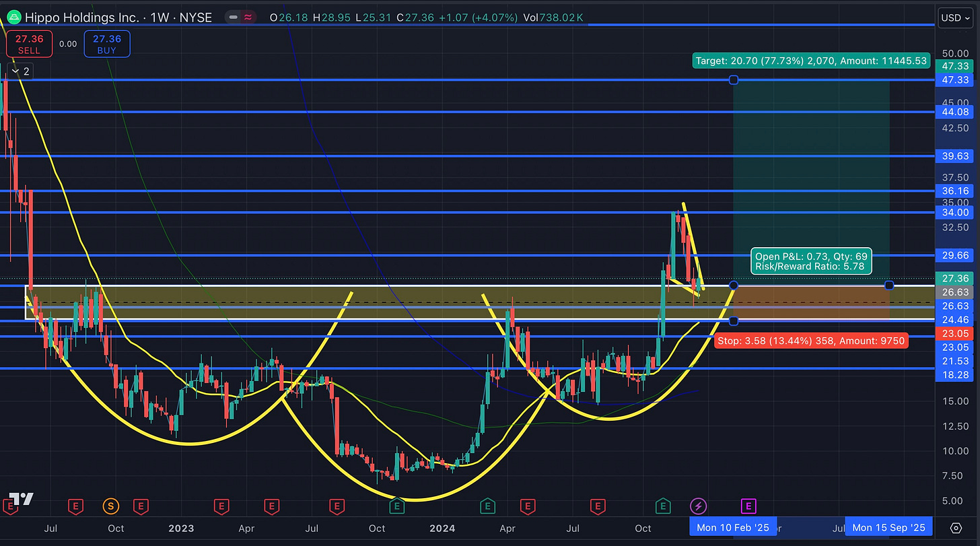Click the blue 24.46 price label
The image size is (980, 546).
pyautogui.click(x=956, y=320)
